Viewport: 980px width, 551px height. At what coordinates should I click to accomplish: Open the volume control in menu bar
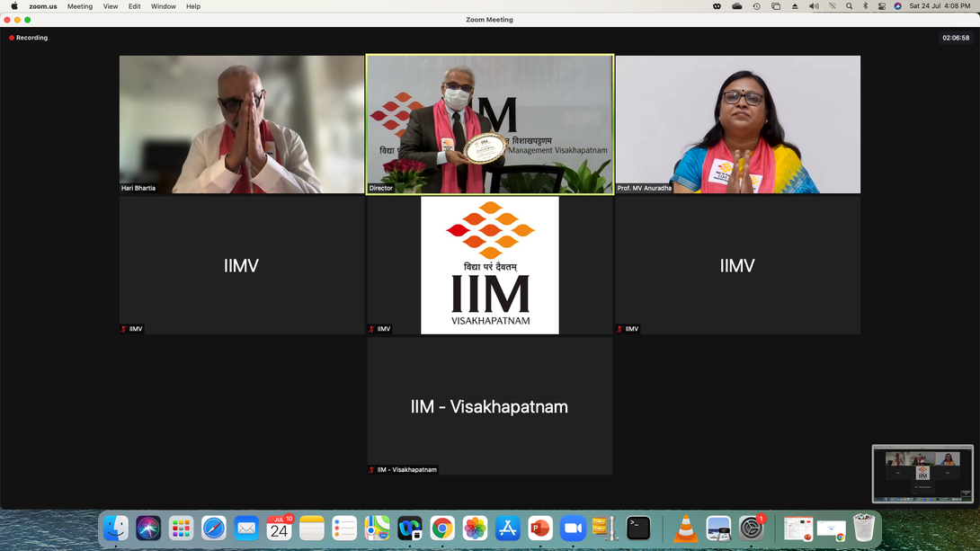[814, 6]
